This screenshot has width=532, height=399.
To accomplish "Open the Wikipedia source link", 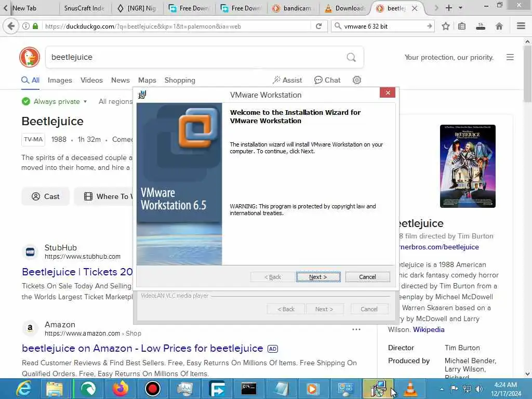I will click(x=429, y=329).
